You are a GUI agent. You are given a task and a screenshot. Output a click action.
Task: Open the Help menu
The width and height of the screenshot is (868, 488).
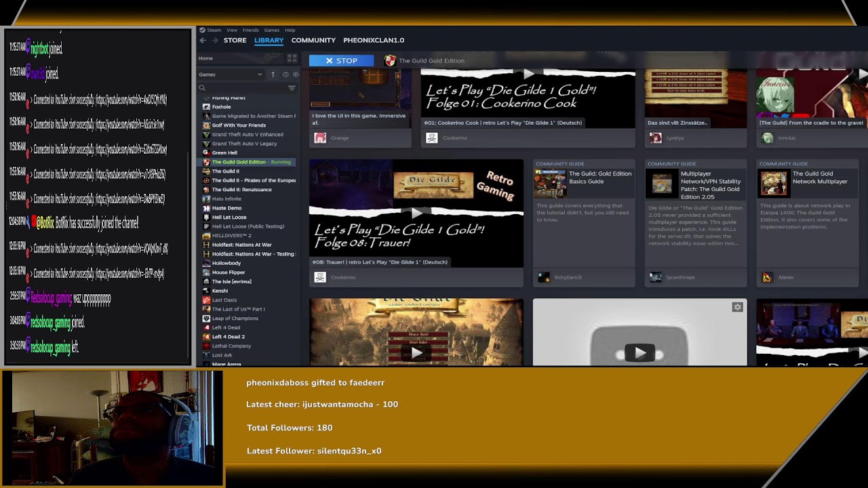pyautogui.click(x=290, y=30)
